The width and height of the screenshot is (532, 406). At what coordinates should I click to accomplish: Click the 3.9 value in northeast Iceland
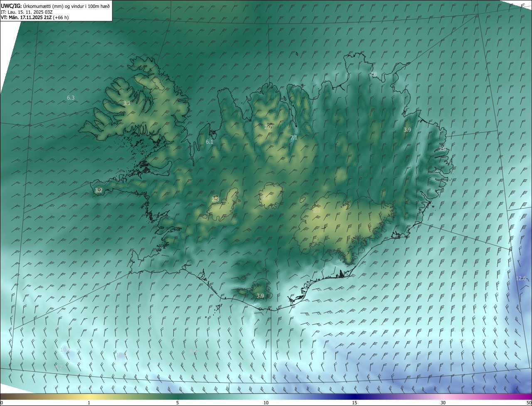pyautogui.click(x=407, y=130)
